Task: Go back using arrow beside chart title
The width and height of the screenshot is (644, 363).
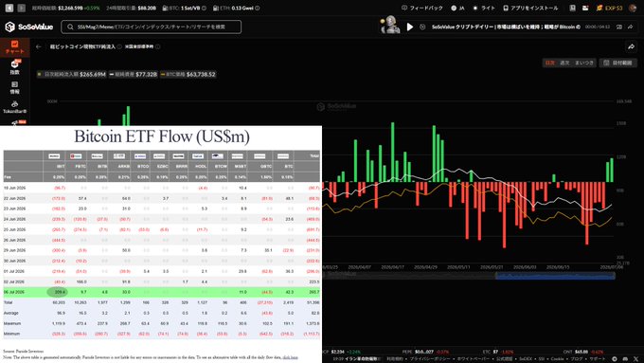Action: pos(39,46)
